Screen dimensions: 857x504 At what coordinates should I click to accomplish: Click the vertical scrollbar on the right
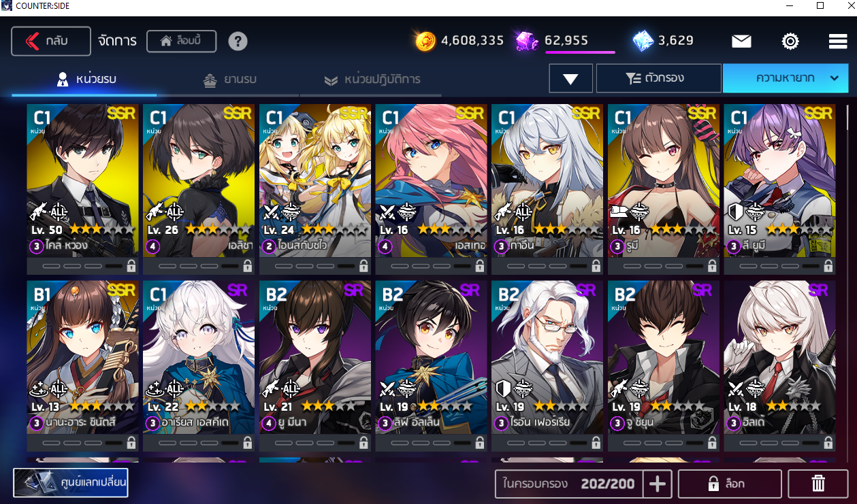point(847,272)
